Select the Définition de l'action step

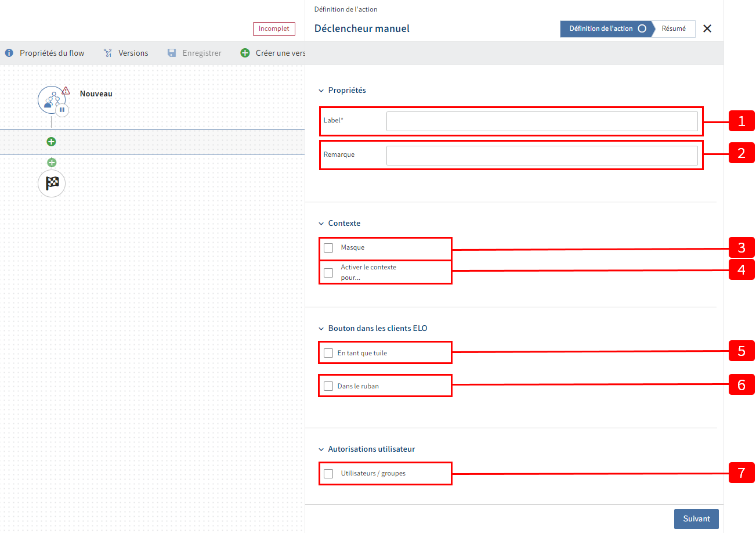[606, 28]
